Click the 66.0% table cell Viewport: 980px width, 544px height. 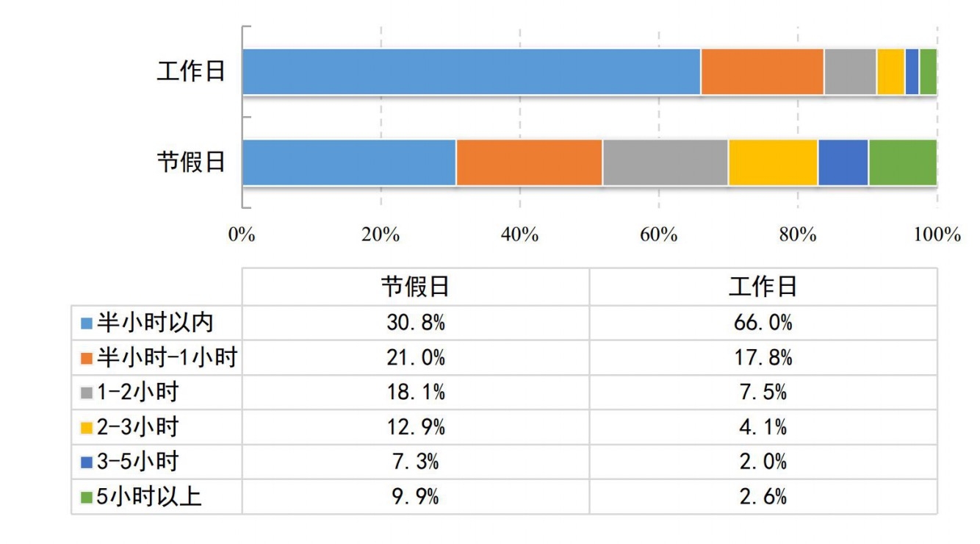coord(763,323)
